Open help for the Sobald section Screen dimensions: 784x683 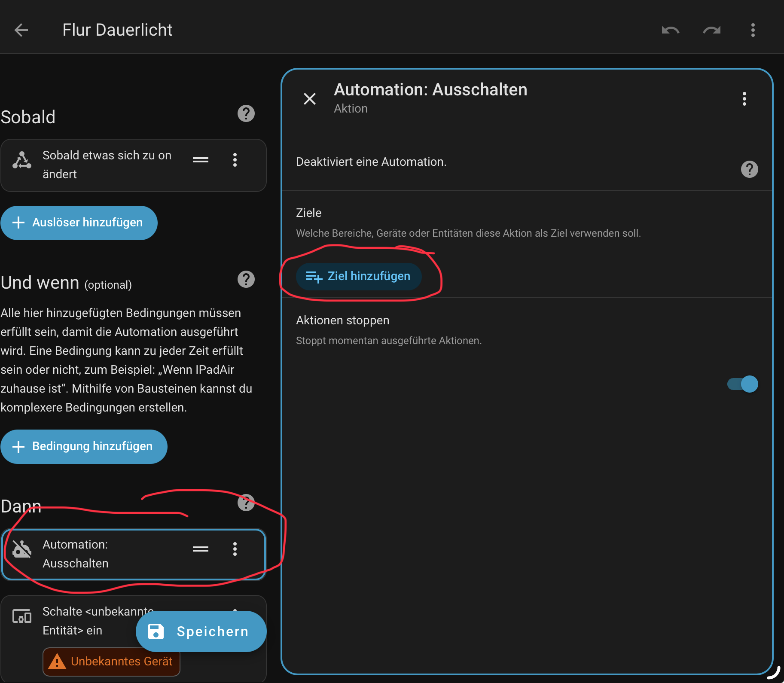pyautogui.click(x=246, y=114)
